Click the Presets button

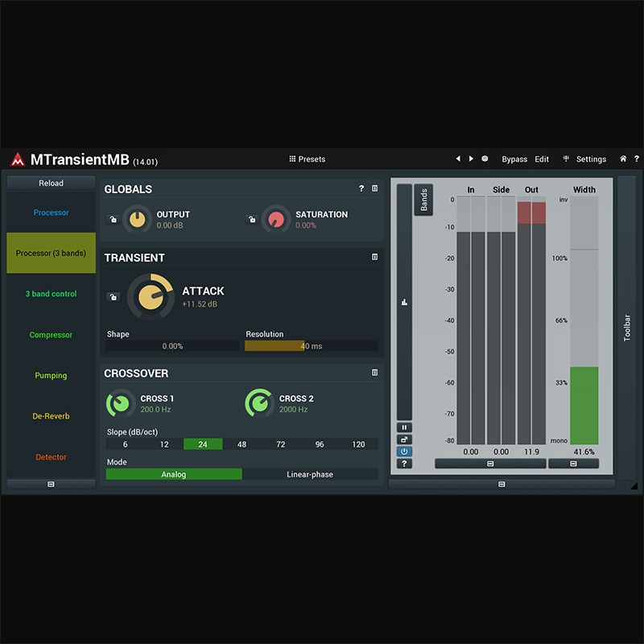308,159
